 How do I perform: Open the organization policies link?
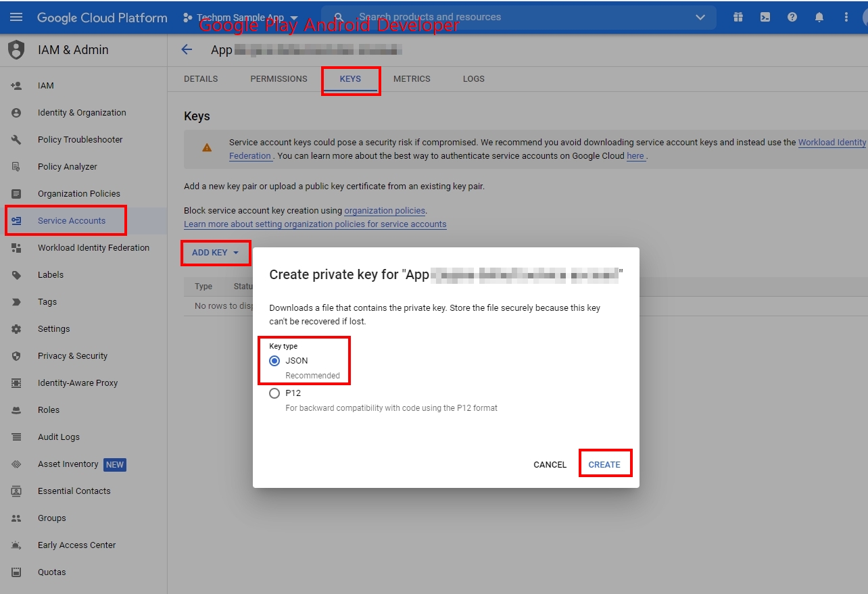tap(385, 211)
